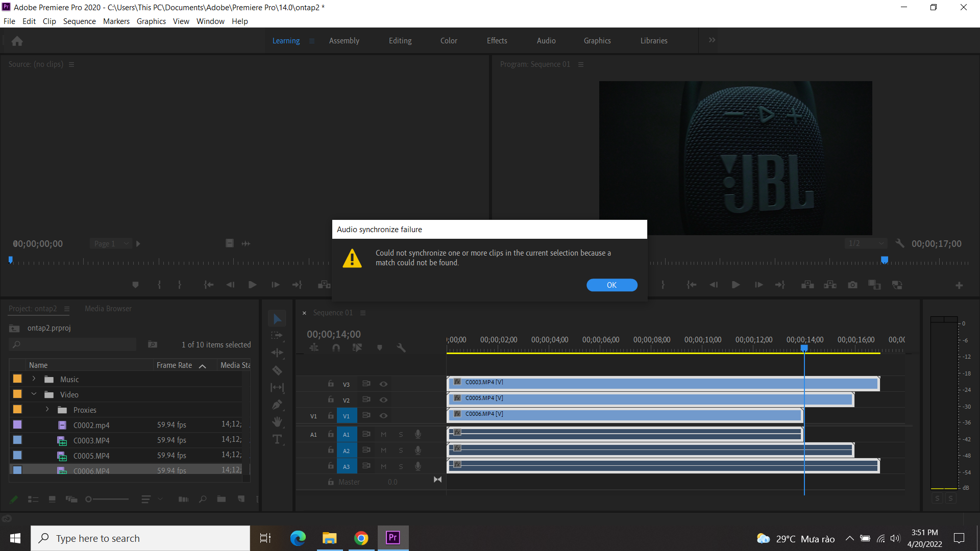Go to the Home screen icon

click(17, 41)
